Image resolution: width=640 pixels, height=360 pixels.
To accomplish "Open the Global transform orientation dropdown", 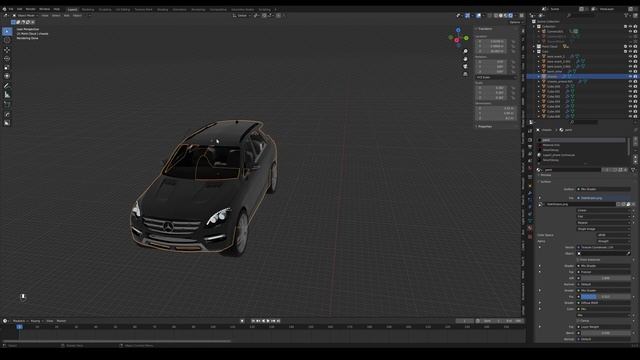I will (x=242, y=16).
